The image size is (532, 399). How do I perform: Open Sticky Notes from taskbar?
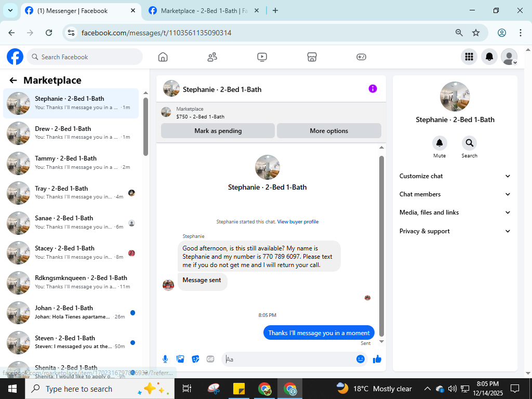click(239, 389)
